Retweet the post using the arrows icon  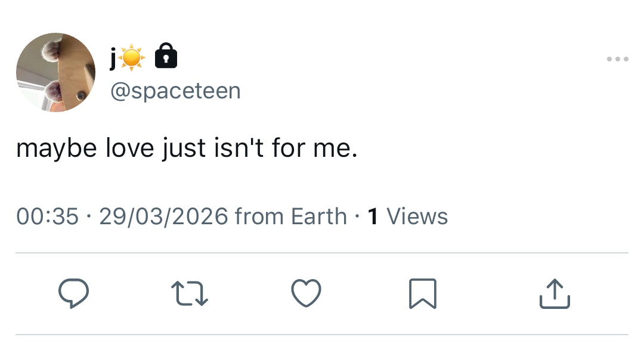click(x=190, y=294)
